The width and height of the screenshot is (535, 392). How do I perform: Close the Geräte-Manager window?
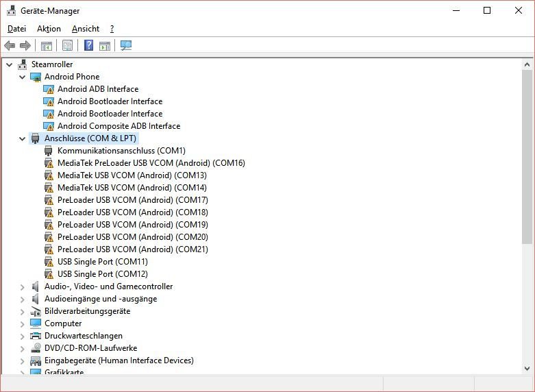(x=519, y=10)
